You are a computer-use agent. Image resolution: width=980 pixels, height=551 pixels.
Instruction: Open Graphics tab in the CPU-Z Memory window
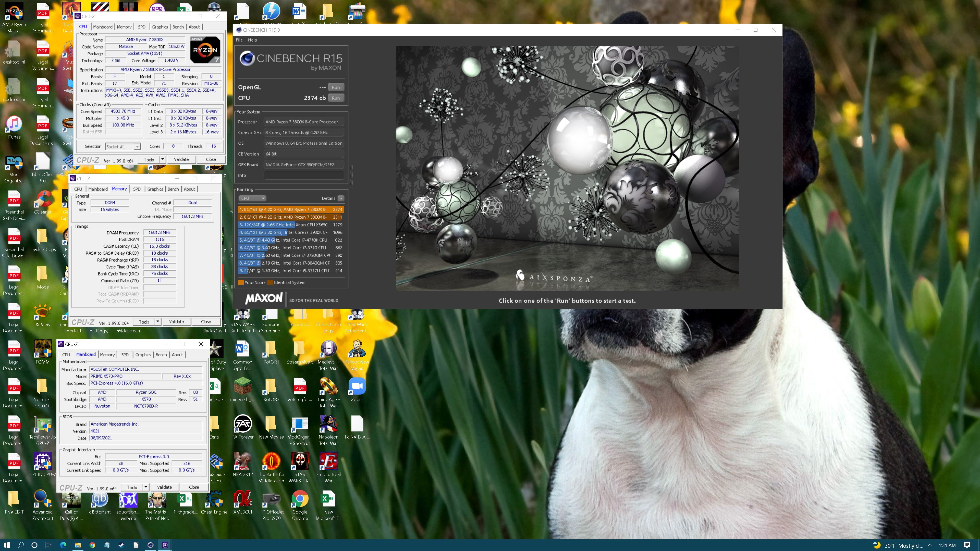coord(155,189)
